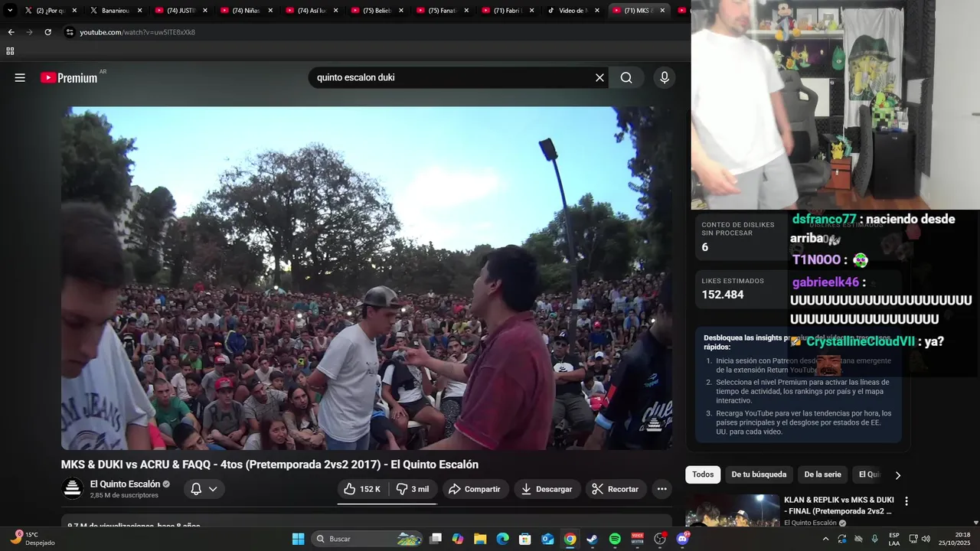980x551 pixels.
Task: Click the Descargar download button
Action: pos(547,489)
